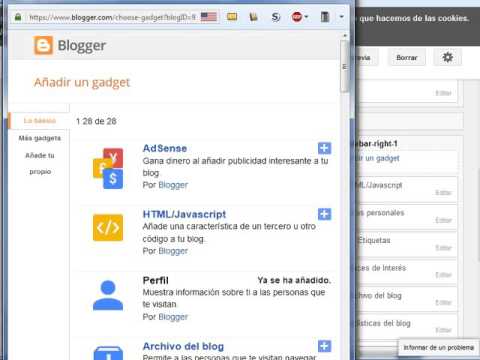This screenshot has height=360, width=480.
Task: Select the Añade tu propio tab
Action: click(x=40, y=163)
